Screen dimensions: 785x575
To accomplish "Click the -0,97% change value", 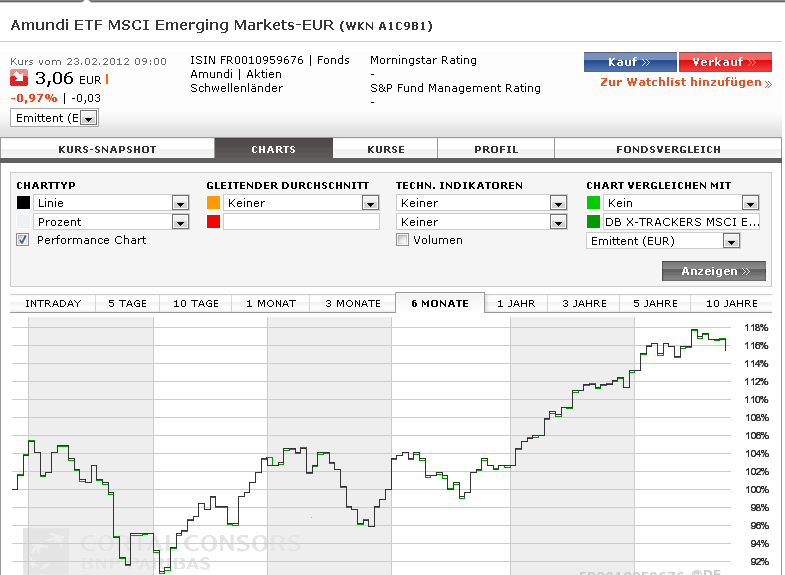I will (x=34, y=98).
